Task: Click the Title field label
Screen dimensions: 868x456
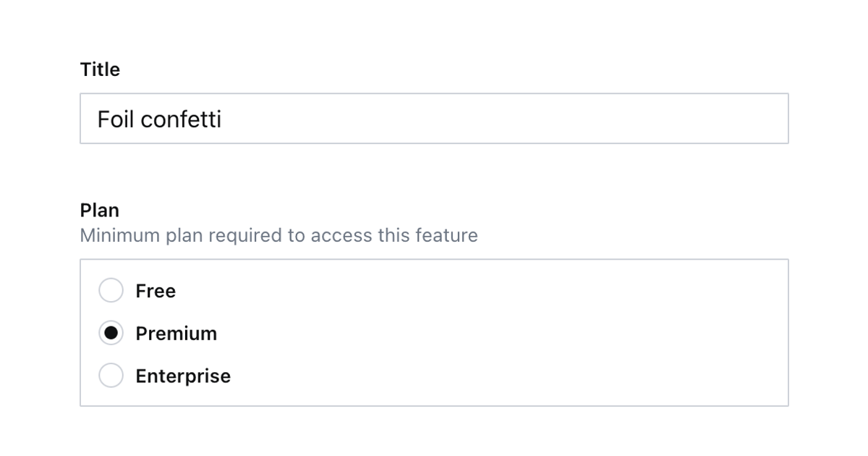Action: tap(100, 69)
